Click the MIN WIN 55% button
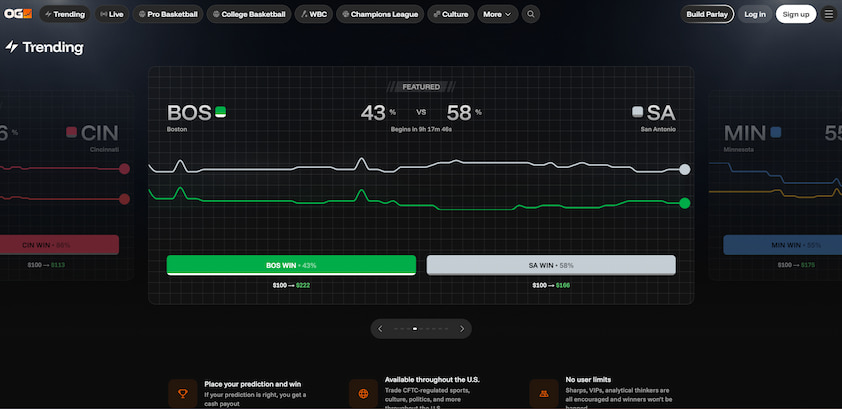Viewport: 842px width, 409px height. click(x=782, y=245)
